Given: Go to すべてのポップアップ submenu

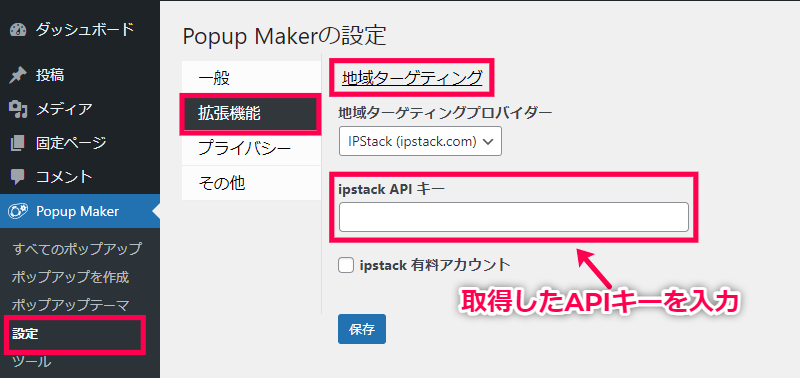Looking at the screenshot, I should pyautogui.click(x=77, y=249).
